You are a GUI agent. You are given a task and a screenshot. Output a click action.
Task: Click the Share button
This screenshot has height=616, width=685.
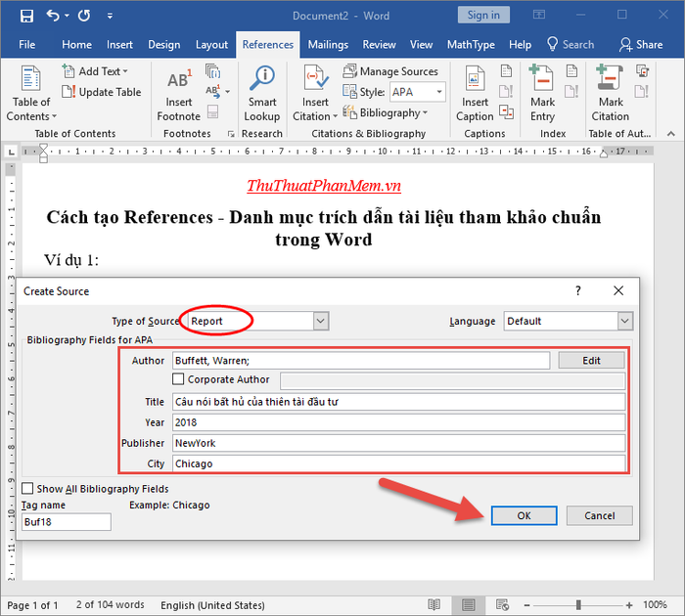click(x=641, y=45)
